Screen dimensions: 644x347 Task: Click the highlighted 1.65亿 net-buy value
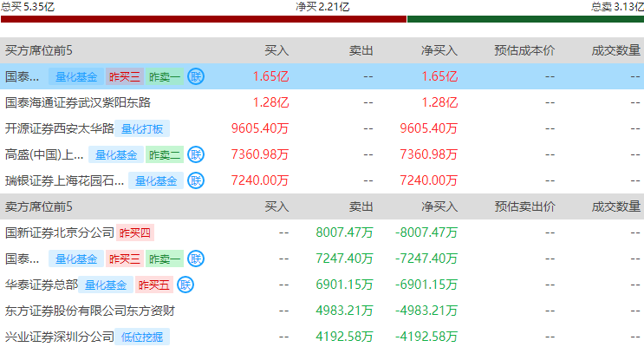(439, 76)
